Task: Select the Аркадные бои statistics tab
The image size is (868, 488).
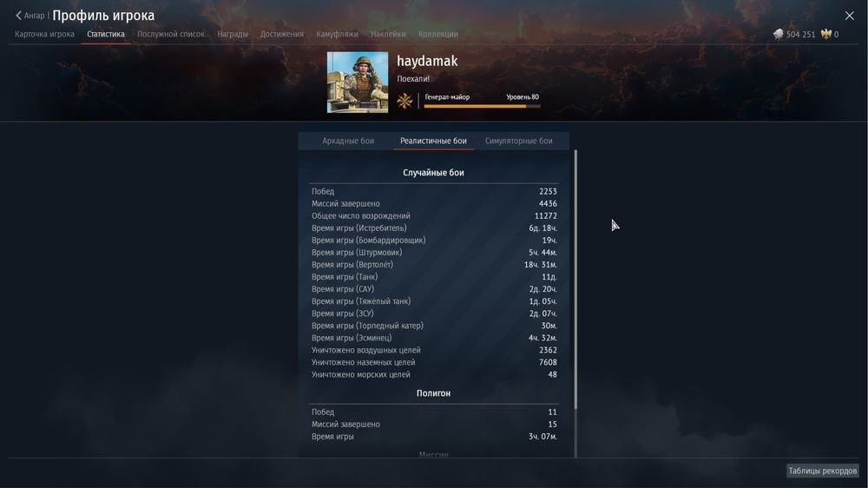Action: (348, 141)
